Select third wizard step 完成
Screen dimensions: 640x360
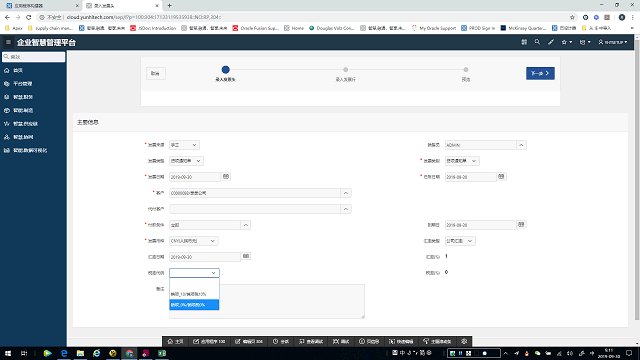coord(466,70)
